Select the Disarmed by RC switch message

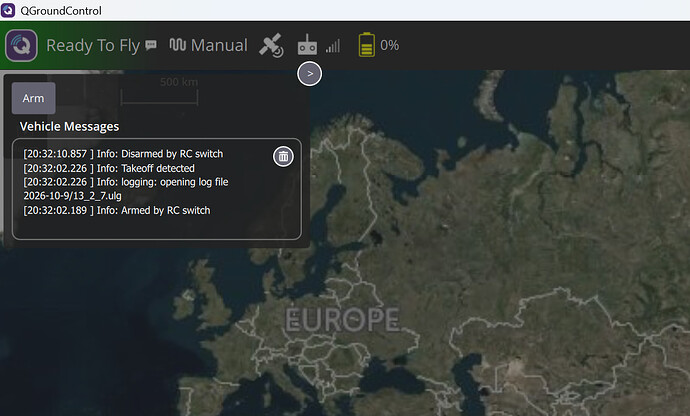pyautogui.click(x=123, y=154)
